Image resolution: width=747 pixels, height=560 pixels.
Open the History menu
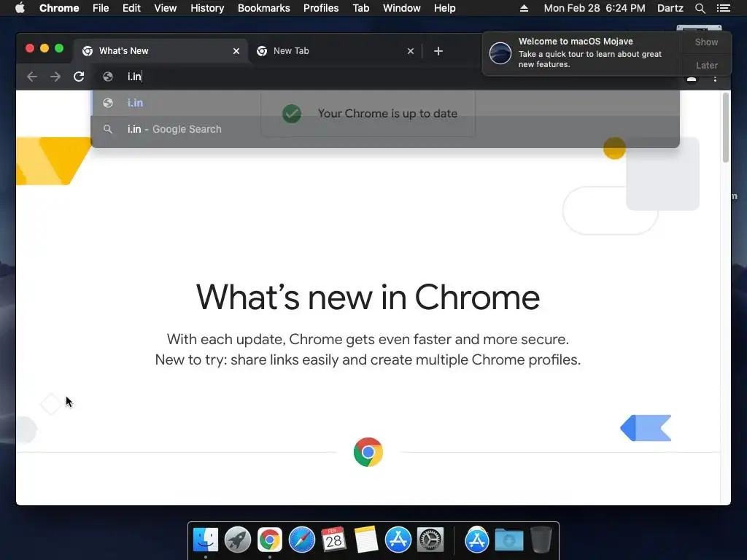(207, 8)
